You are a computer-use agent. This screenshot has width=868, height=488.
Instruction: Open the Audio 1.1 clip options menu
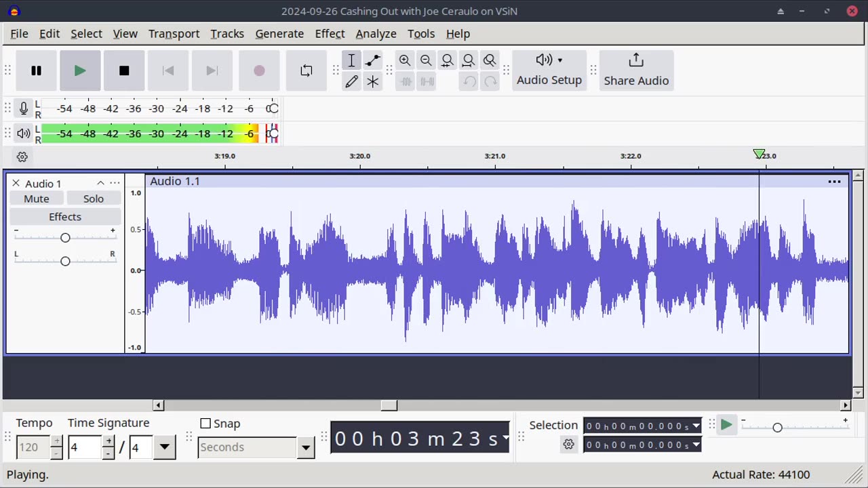point(835,181)
